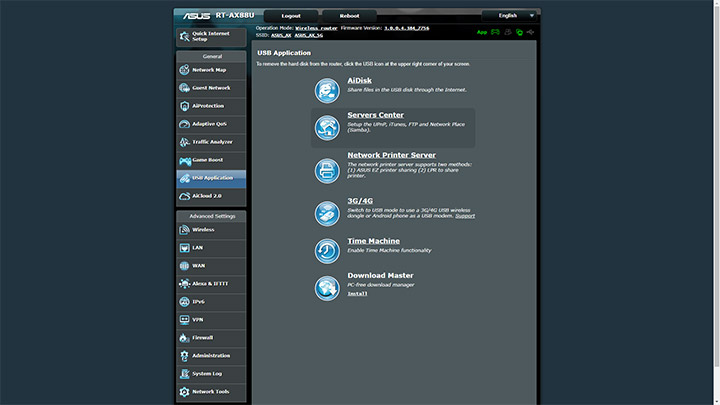
Task: Click the Support link in 3G/4G
Action: [x=465, y=216]
